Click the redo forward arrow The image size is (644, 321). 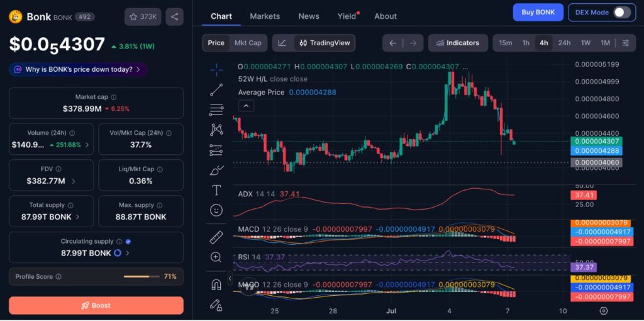[413, 43]
